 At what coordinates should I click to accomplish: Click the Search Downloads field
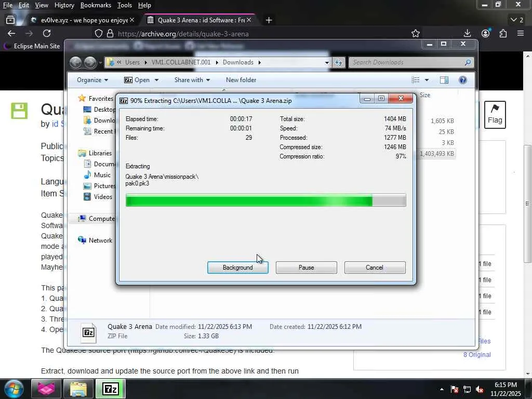pos(410,62)
